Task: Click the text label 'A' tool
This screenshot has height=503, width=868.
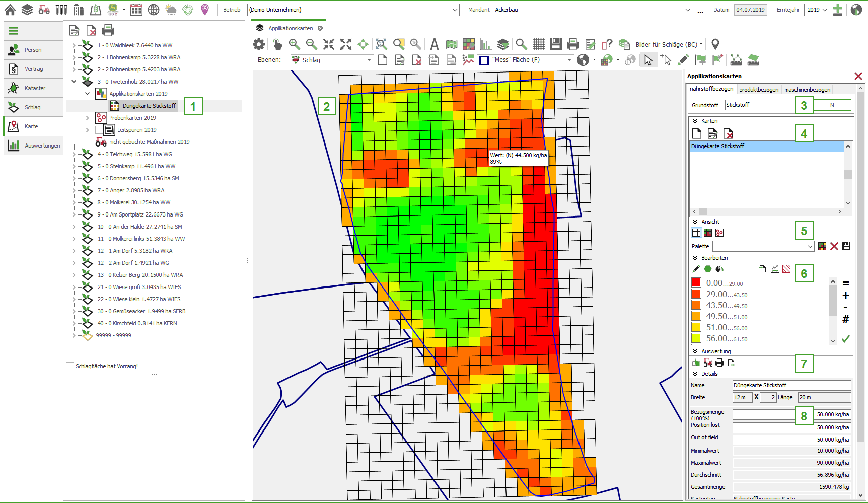Action: click(x=434, y=44)
